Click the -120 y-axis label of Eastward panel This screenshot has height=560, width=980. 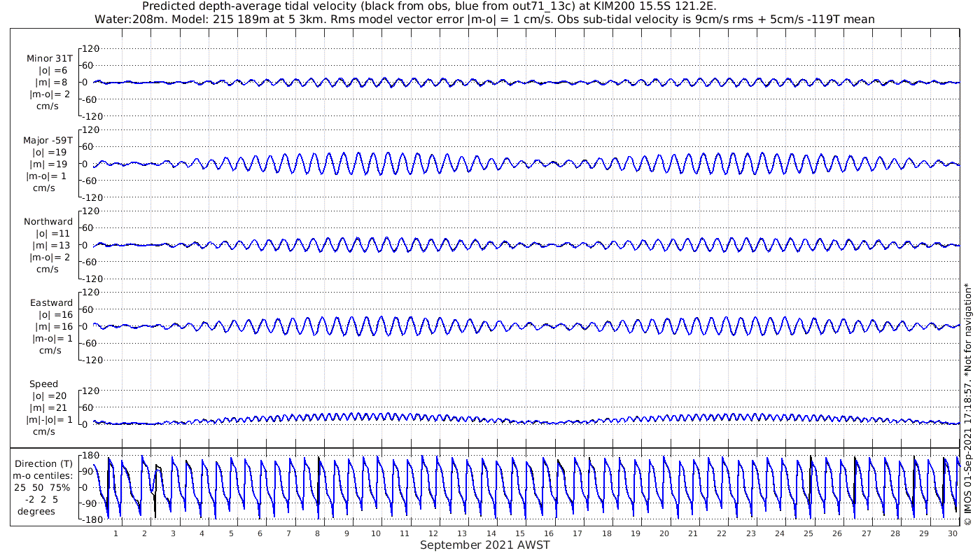[x=92, y=360]
